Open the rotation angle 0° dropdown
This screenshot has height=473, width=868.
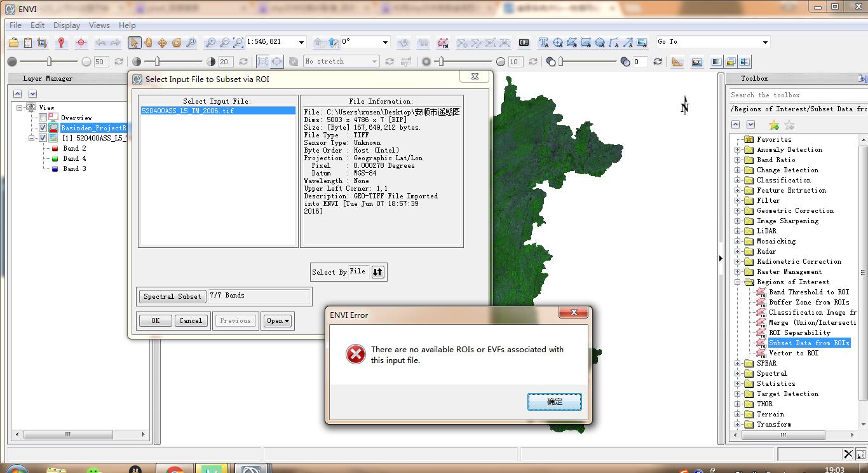coord(385,42)
